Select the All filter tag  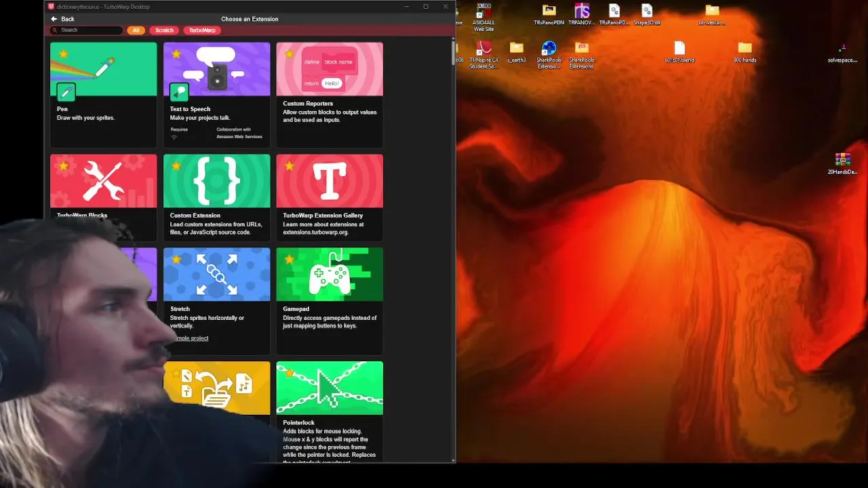click(136, 30)
